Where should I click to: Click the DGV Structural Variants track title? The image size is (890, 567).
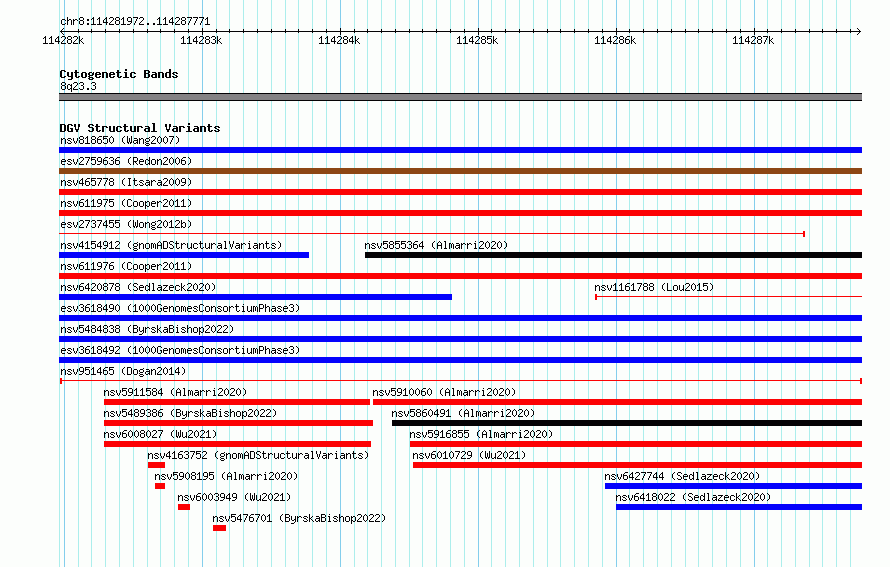click(x=140, y=128)
